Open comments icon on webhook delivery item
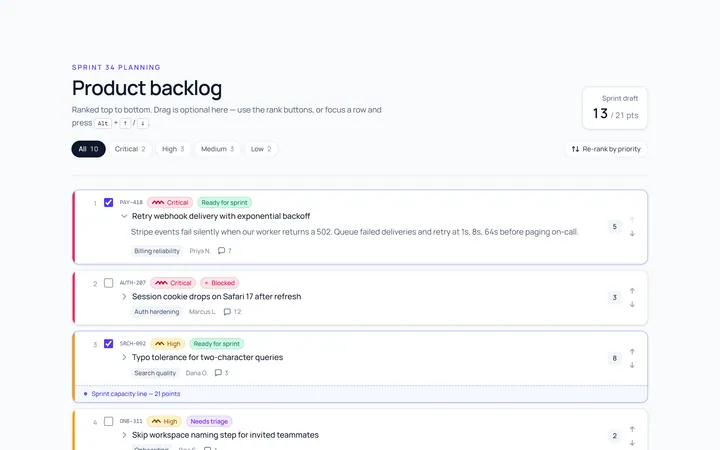 pyautogui.click(x=221, y=251)
